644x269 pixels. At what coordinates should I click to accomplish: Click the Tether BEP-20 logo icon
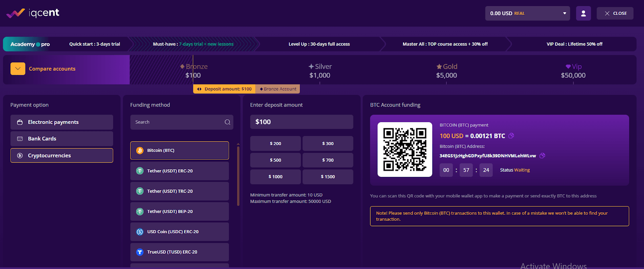tap(140, 212)
